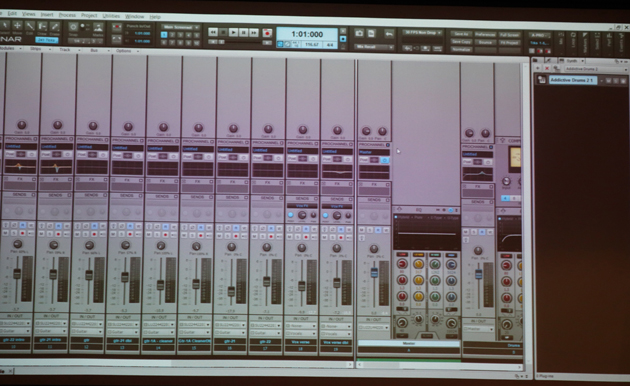The width and height of the screenshot is (630, 386).
Task: Select screenset number 1
Action: click(x=164, y=35)
